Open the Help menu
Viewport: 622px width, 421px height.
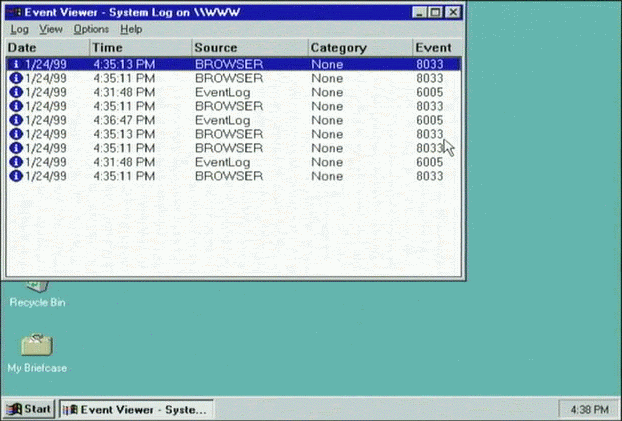131,29
